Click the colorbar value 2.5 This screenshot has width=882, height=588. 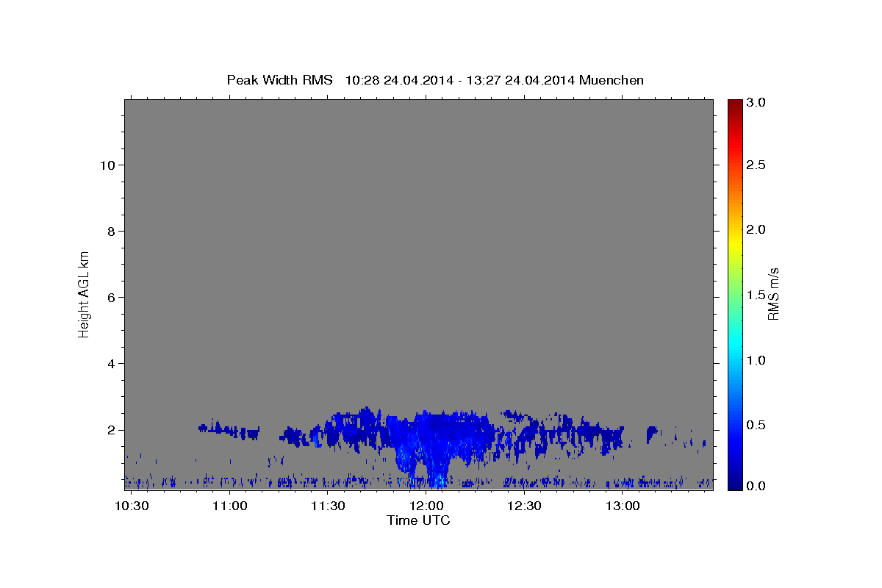pyautogui.click(x=756, y=165)
